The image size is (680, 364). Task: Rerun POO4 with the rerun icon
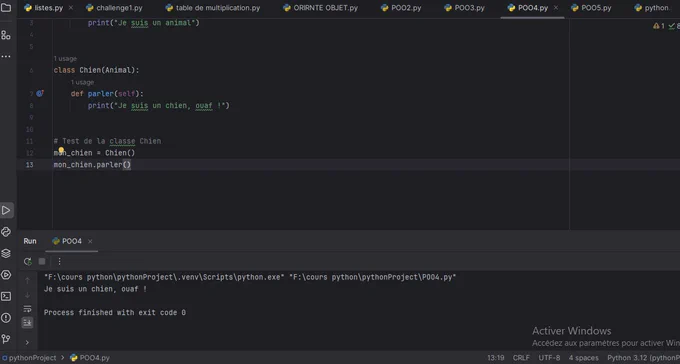point(28,261)
